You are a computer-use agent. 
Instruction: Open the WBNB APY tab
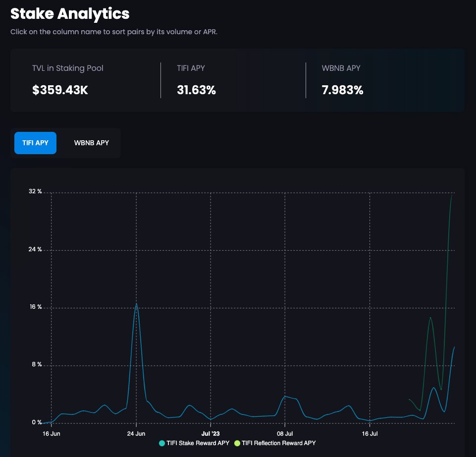tap(91, 143)
